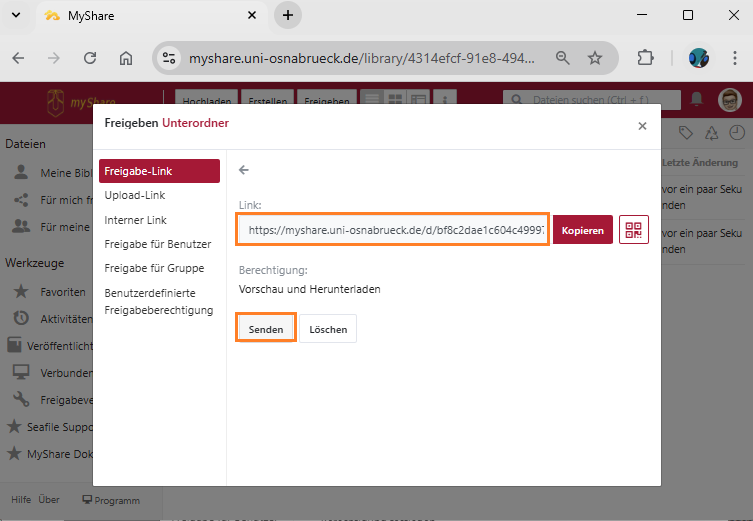The width and height of the screenshot is (753, 521).
Task: Open the Freigabe für Benutzer tab
Action: [x=157, y=244]
